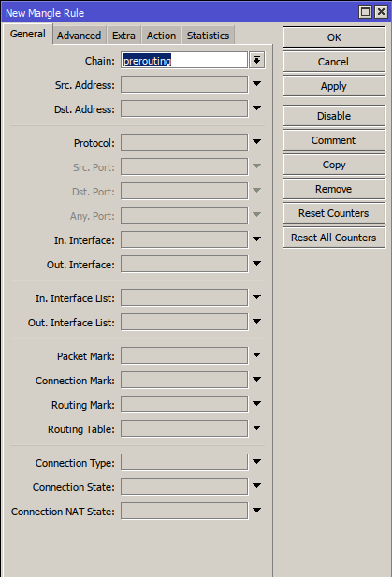Expand the Routing Table arrow
The image size is (392, 577).
(x=257, y=428)
